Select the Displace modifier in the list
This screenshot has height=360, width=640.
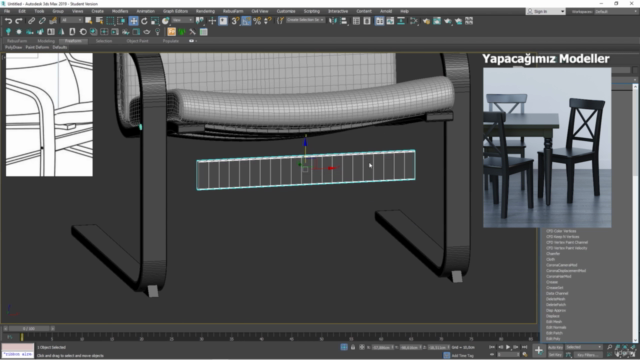coord(553,316)
